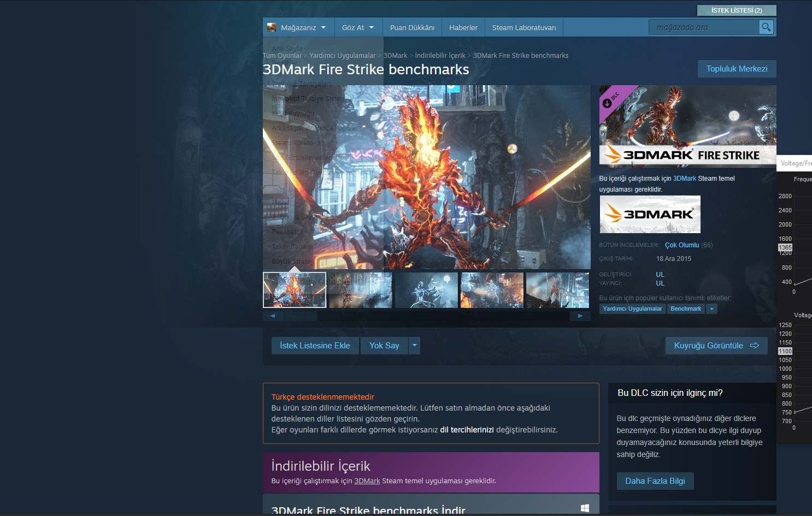
Task: Click the Windows platform icon
Action: [585, 508]
